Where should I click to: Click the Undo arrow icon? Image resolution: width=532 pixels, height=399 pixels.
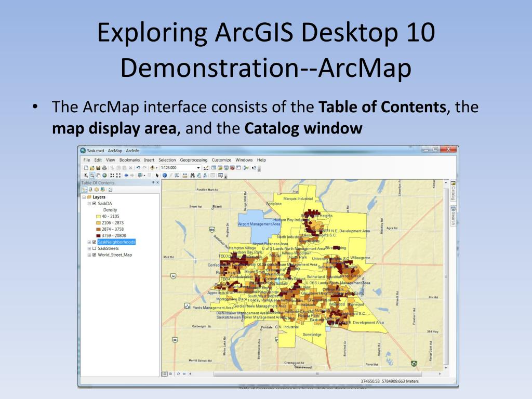tap(138, 168)
